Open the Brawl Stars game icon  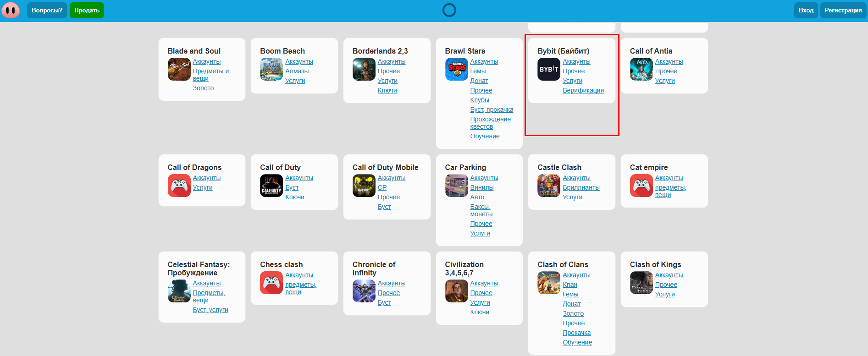457,69
